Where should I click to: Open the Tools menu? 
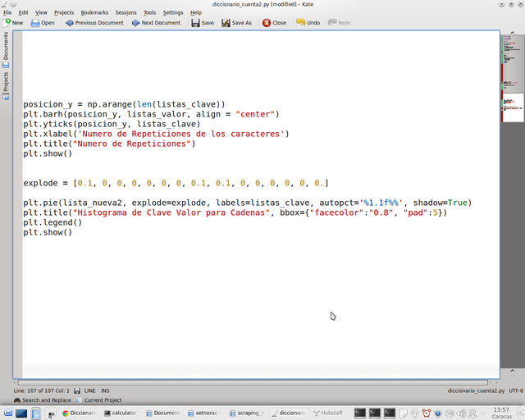(149, 13)
